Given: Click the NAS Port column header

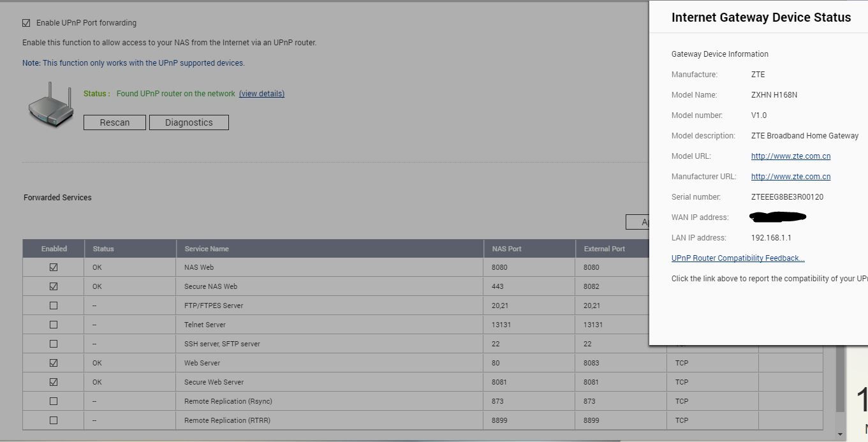Looking at the screenshot, I should 529,249.
